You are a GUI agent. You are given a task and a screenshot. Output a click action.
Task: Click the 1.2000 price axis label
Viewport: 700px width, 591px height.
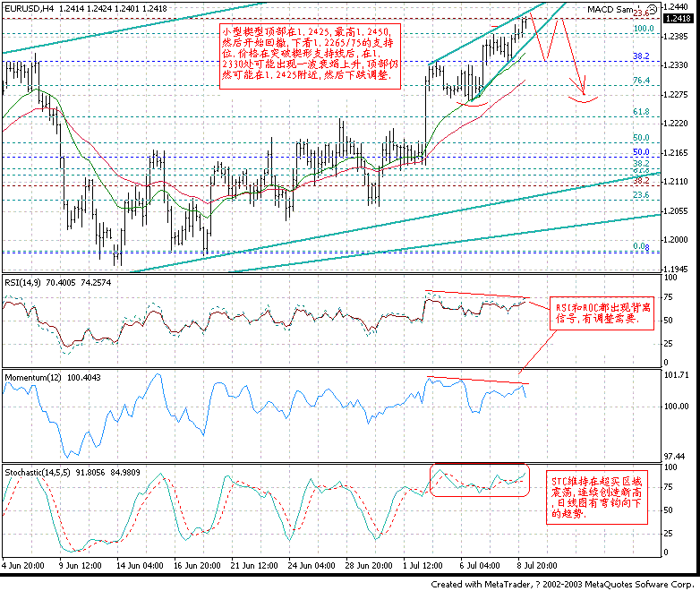(x=676, y=240)
